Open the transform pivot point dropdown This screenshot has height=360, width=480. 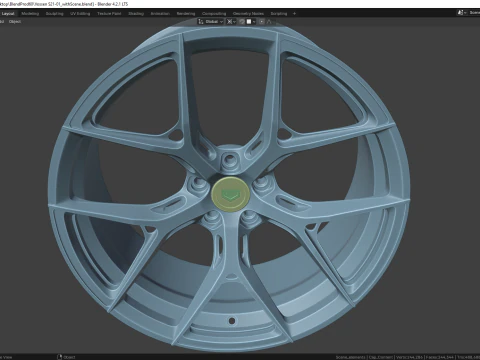coord(231,22)
